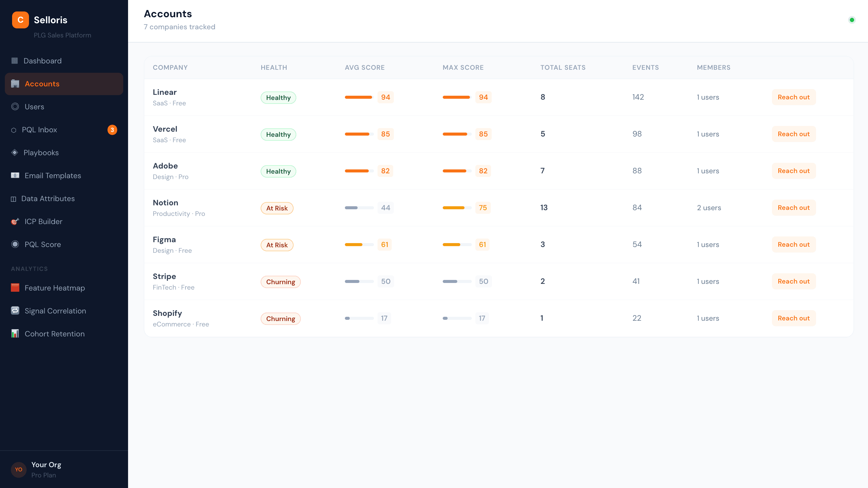Viewport: 868px width, 488px height.
Task: Reach out to Vercel
Action: [793, 134]
